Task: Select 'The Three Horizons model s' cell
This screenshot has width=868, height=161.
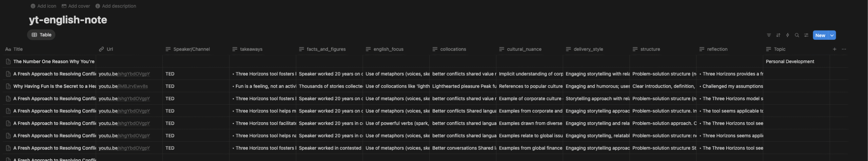Action: (x=730, y=99)
